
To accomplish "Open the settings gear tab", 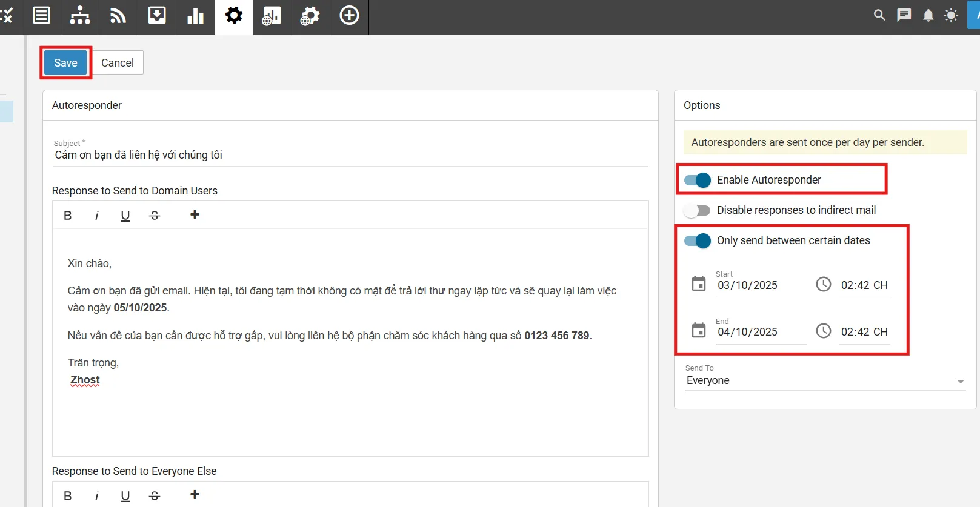I will tap(233, 16).
